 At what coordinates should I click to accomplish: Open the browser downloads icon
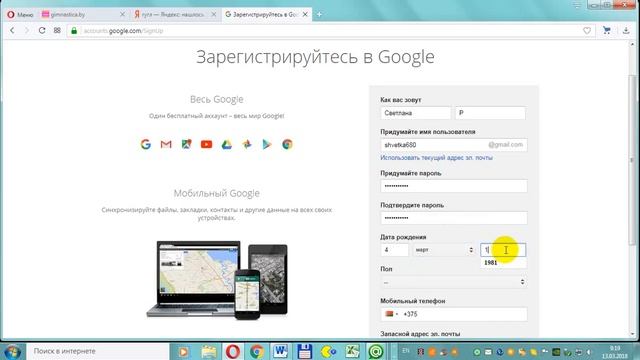point(626,31)
